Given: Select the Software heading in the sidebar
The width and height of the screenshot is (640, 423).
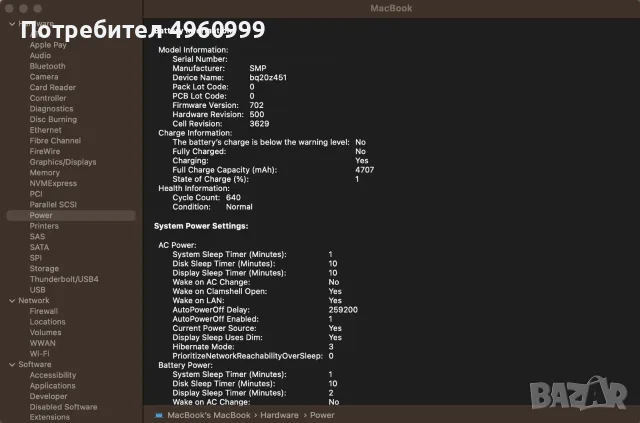Looking at the screenshot, I should click(x=35, y=364).
